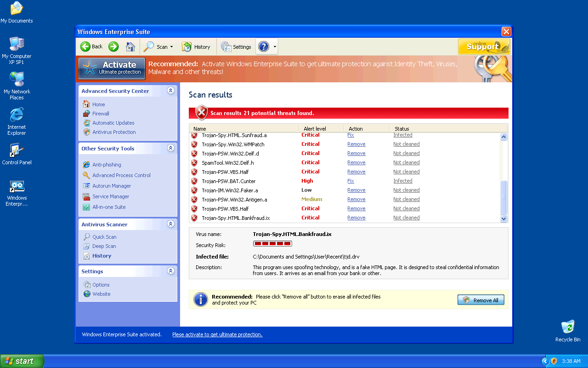588x368 pixels.
Task: Open History in the toolbar
Action: pyautogui.click(x=196, y=47)
